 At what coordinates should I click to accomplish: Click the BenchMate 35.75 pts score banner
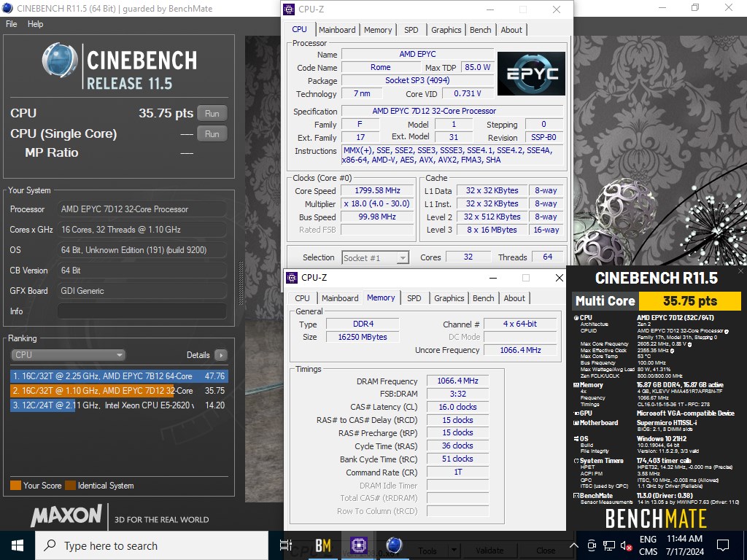click(690, 301)
